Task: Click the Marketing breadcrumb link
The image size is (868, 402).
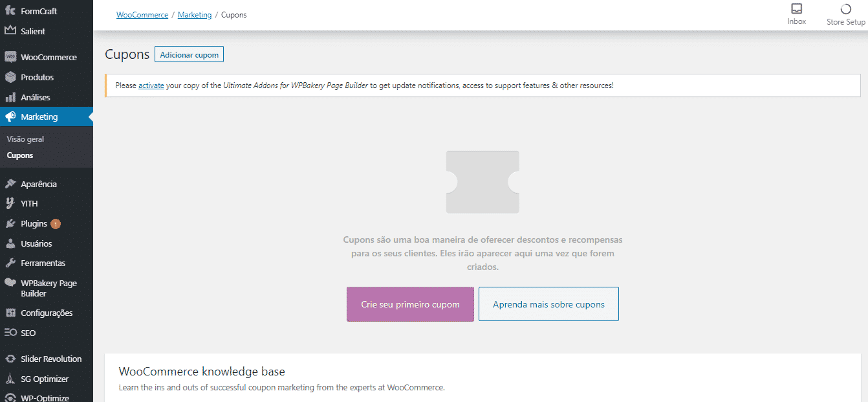Action: 195,15
